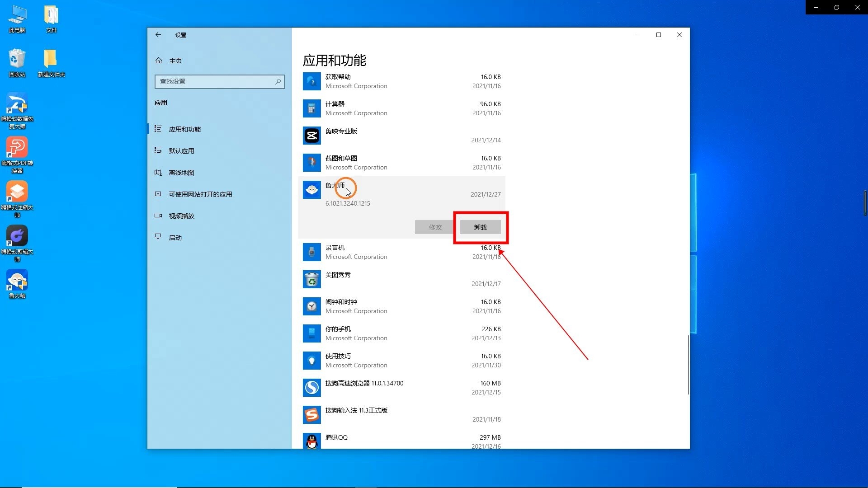The image size is (868, 488).
Task: Click the 搜狗高速浏览器 browser icon
Action: [311, 387]
